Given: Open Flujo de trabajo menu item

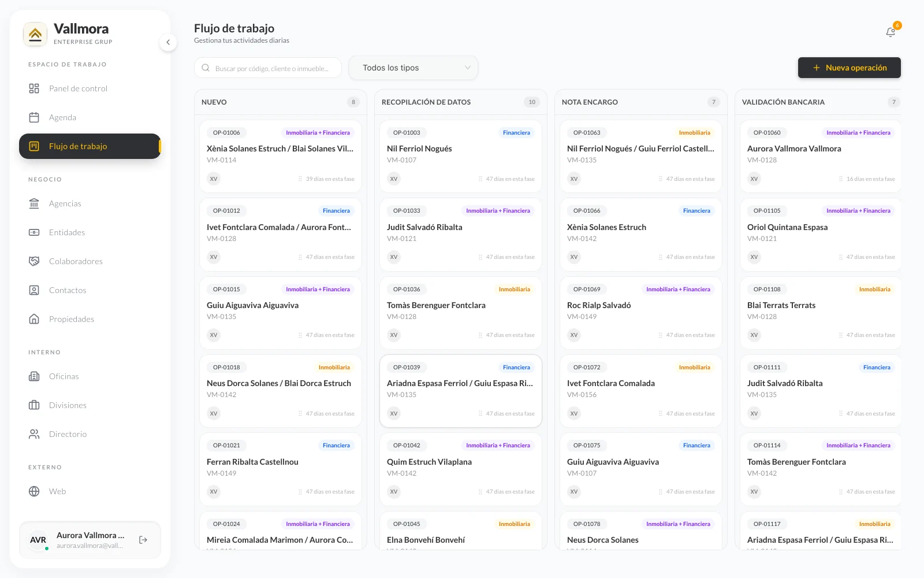Looking at the screenshot, I should [90, 146].
